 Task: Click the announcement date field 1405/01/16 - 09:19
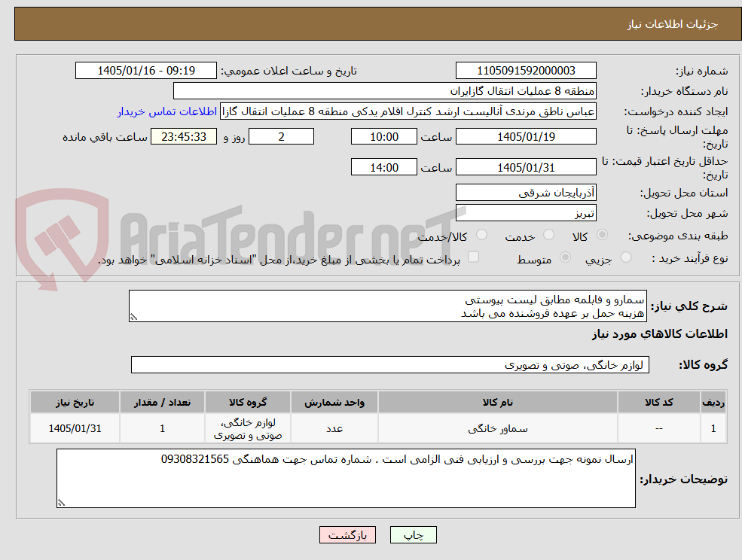point(145,71)
